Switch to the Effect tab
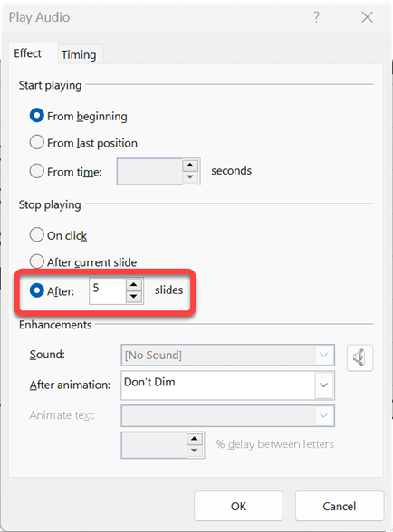Screen dimensions: 393x532 coord(27,53)
